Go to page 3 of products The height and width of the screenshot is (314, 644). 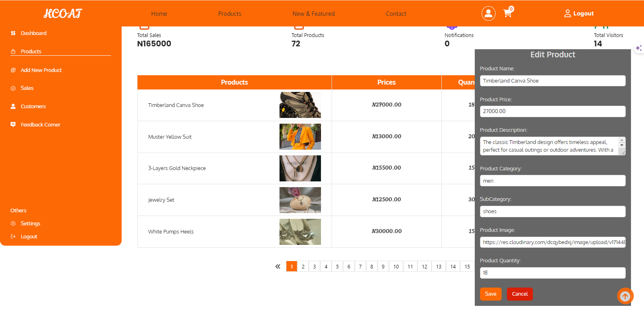pyautogui.click(x=314, y=266)
